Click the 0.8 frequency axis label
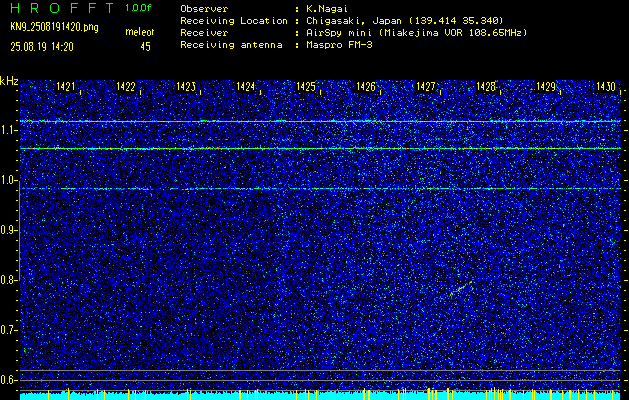The width and height of the screenshot is (629, 400). (x=7, y=280)
